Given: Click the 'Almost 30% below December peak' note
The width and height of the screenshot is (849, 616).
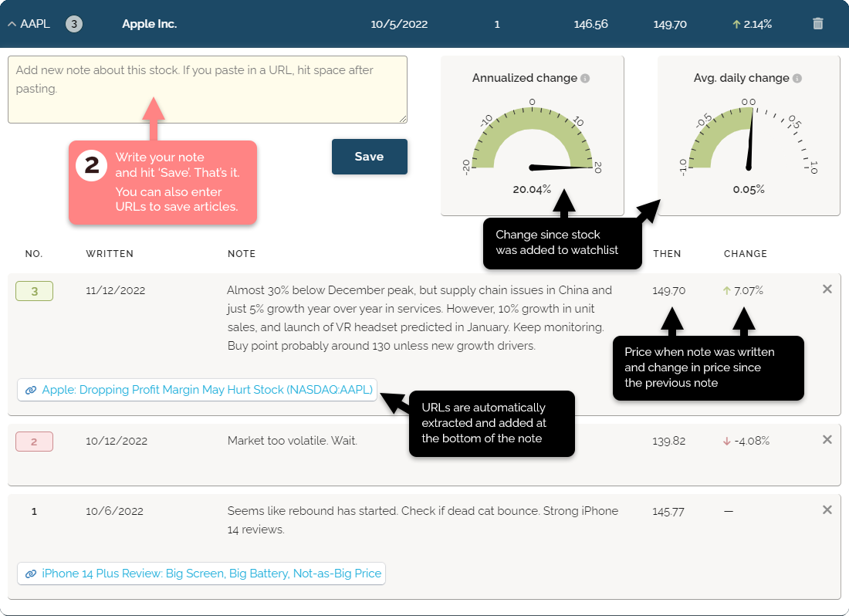Looking at the screenshot, I should click(420, 318).
